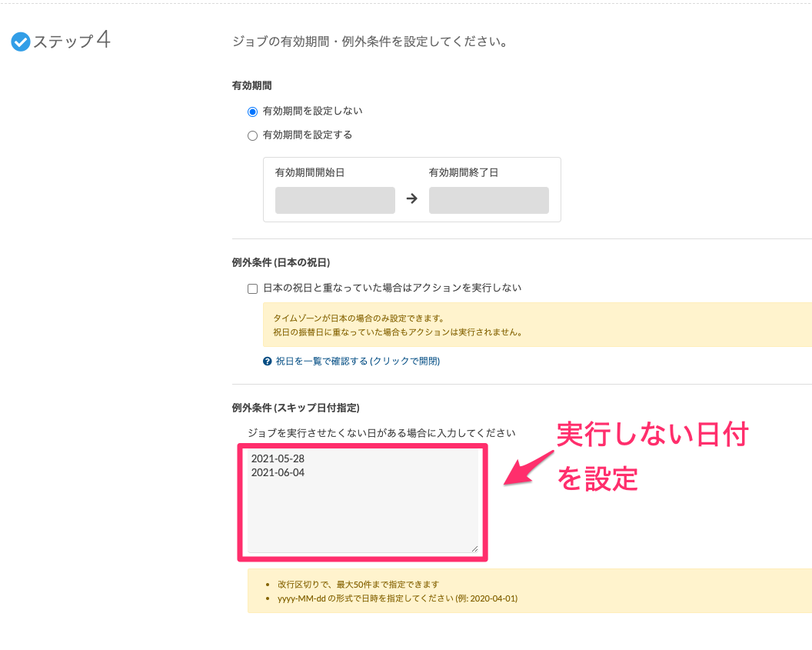812x650 pixels.
Task: Click the question mark help icon near 祝日を一覧で確認する
Action: (266, 361)
